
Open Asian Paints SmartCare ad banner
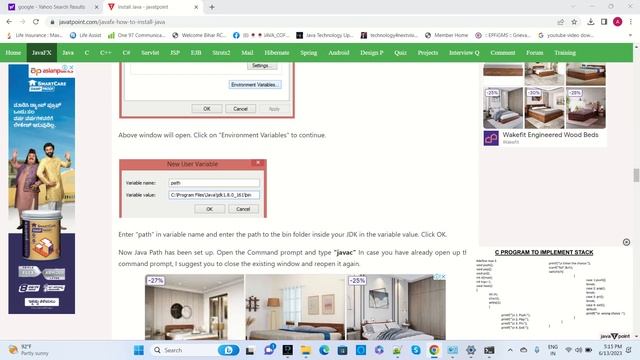click(x=42, y=189)
